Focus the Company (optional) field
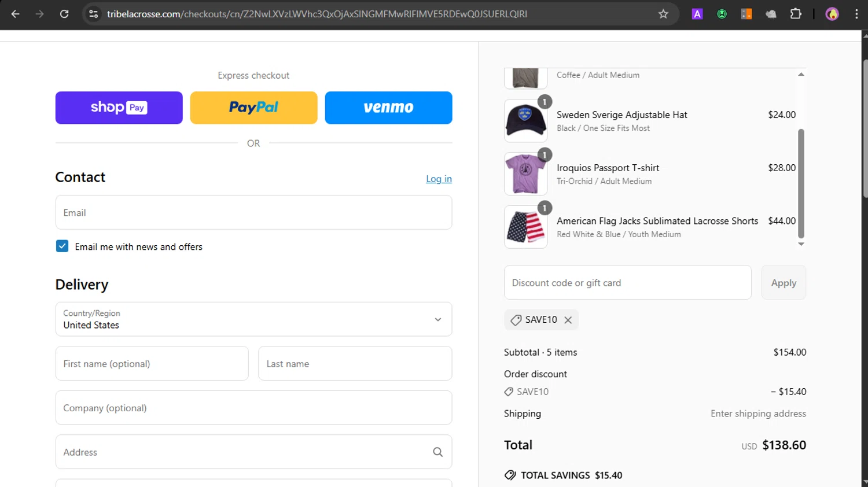868x487 pixels. [253, 408]
